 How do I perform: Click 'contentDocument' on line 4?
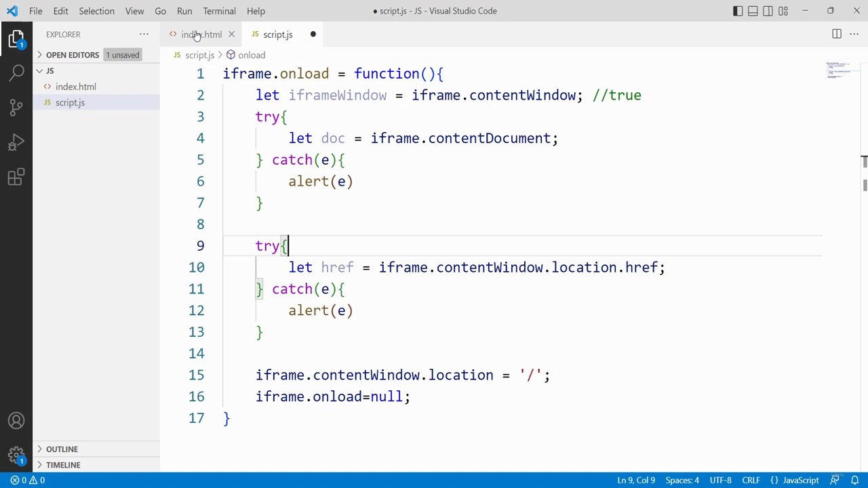(489, 138)
